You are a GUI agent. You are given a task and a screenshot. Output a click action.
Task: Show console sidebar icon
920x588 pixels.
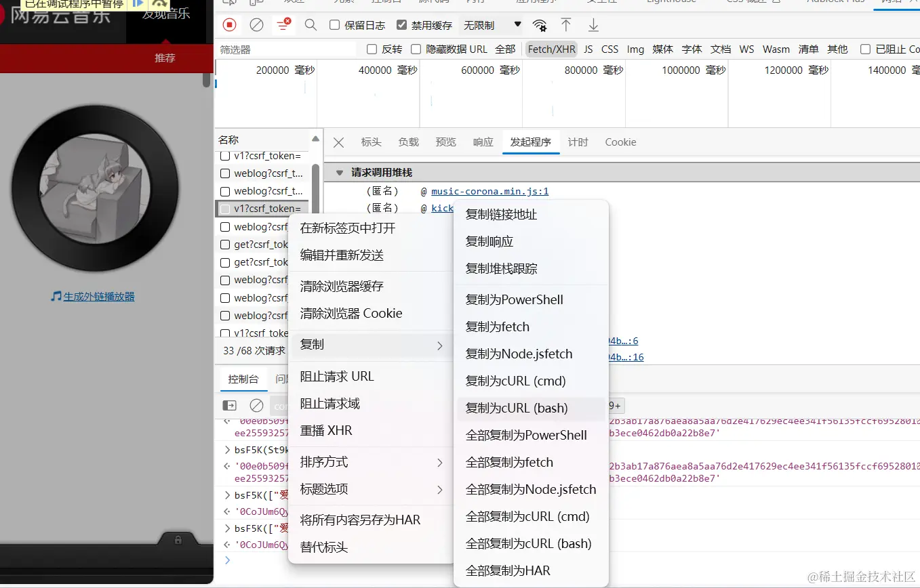point(230,405)
